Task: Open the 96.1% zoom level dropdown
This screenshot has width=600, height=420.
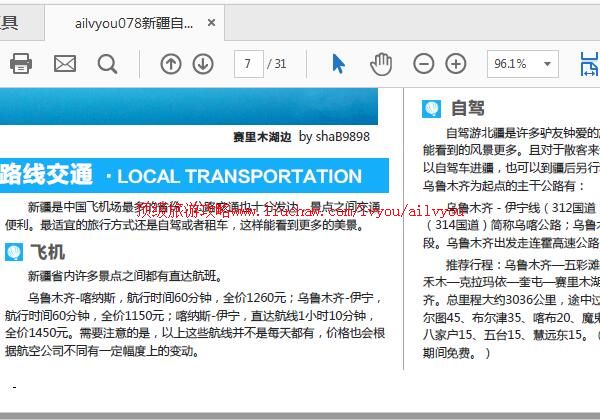Action: pos(523,64)
